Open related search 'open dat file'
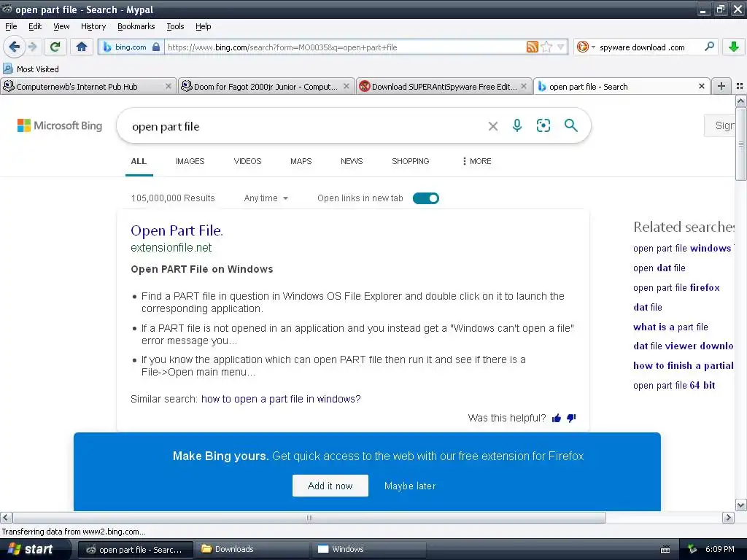The image size is (747, 560). point(659,268)
